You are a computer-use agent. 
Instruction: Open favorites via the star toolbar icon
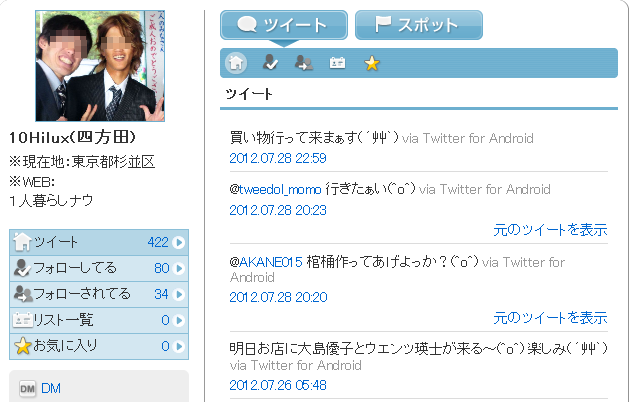click(x=372, y=63)
